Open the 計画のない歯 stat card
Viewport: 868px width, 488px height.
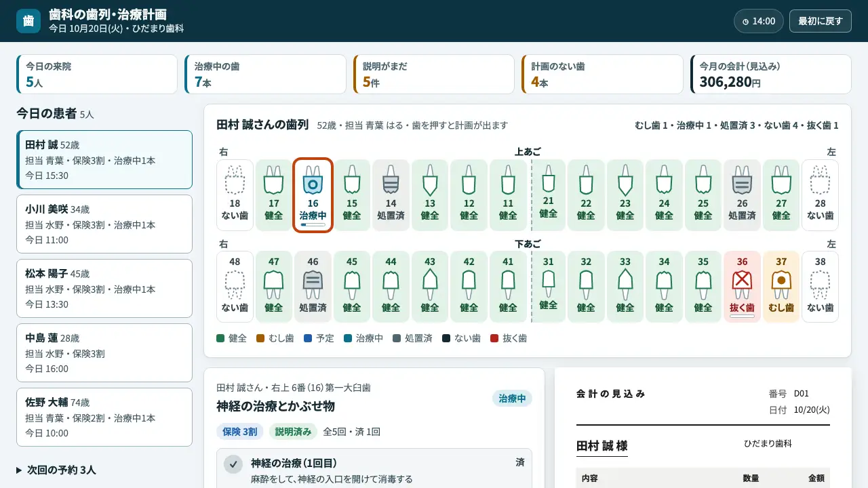coord(603,75)
